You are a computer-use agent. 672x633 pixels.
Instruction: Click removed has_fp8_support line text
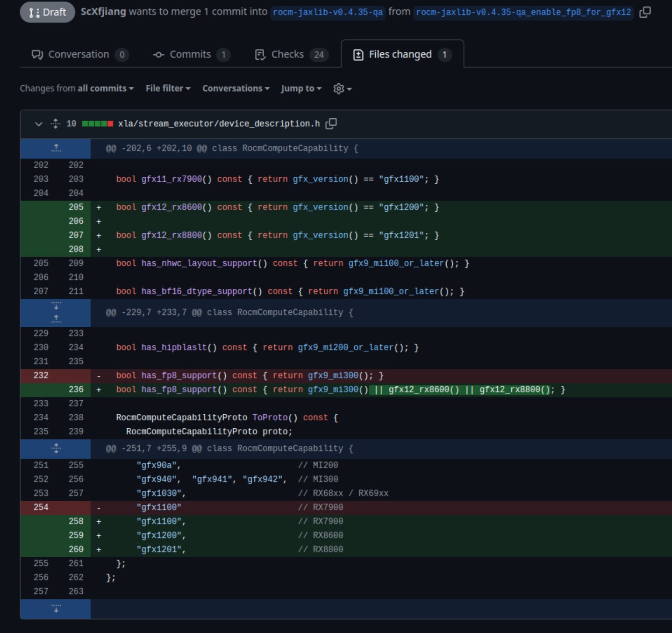click(x=250, y=375)
